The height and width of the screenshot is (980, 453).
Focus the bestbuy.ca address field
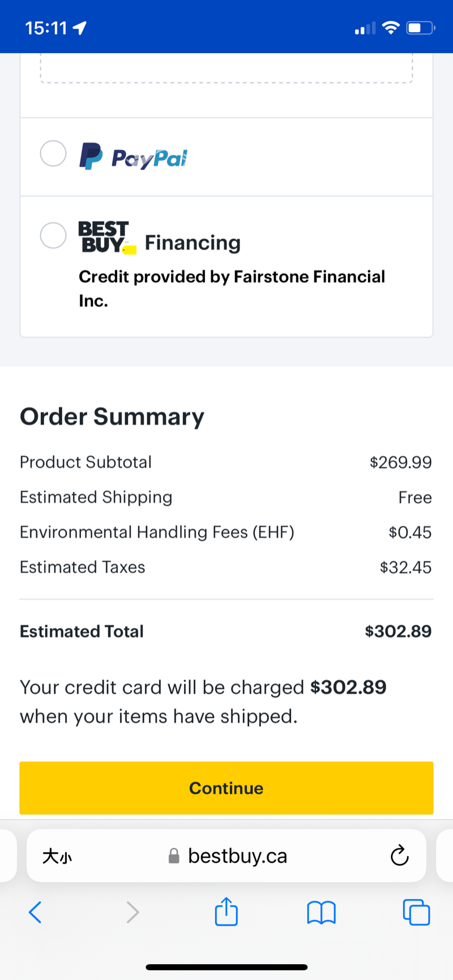tap(238, 856)
